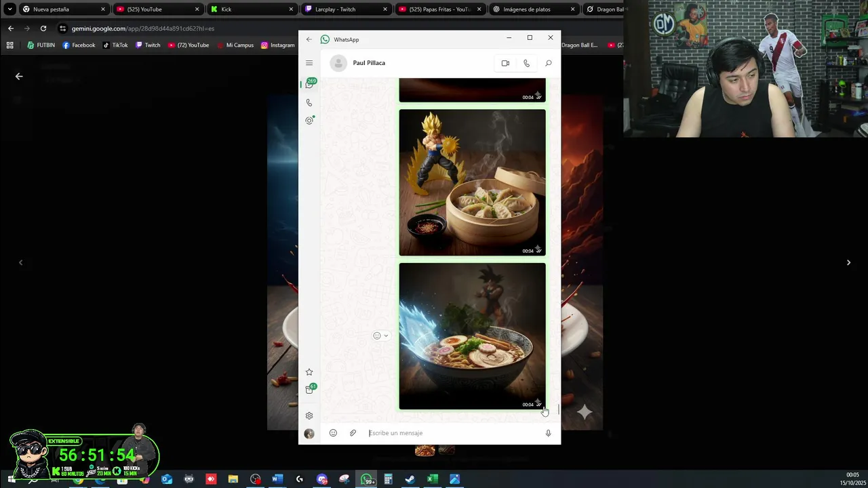Open the Chats tab with 269 badge
The image size is (868, 488).
click(310, 84)
